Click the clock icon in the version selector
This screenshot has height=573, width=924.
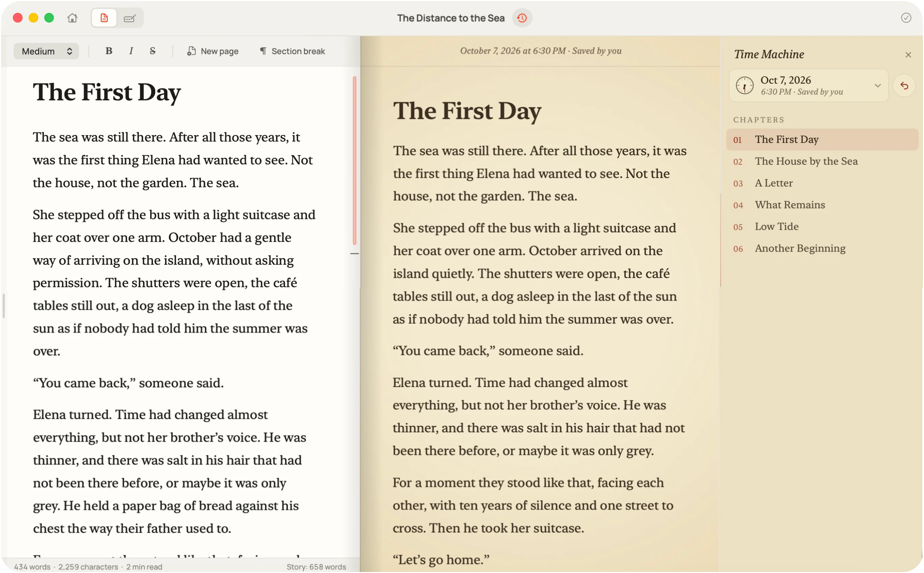point(744,85)
